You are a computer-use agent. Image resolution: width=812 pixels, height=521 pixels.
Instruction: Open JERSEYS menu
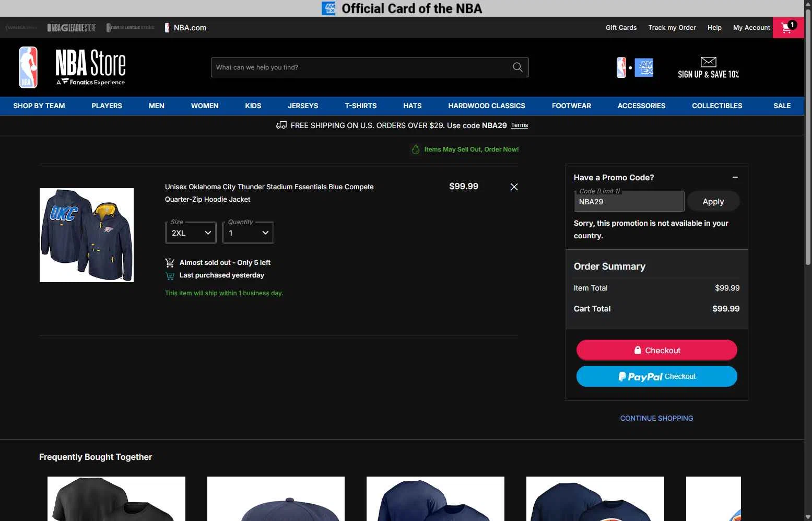point(303,106)
